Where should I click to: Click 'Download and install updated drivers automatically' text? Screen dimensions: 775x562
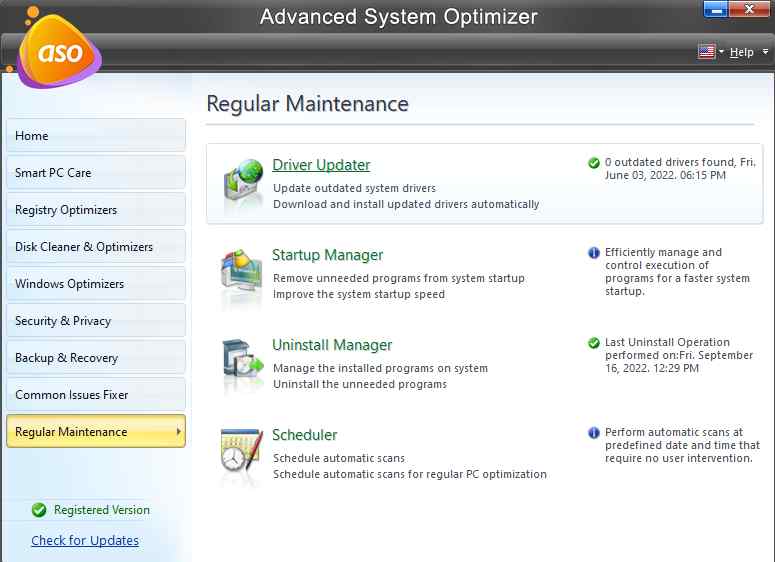406,204
